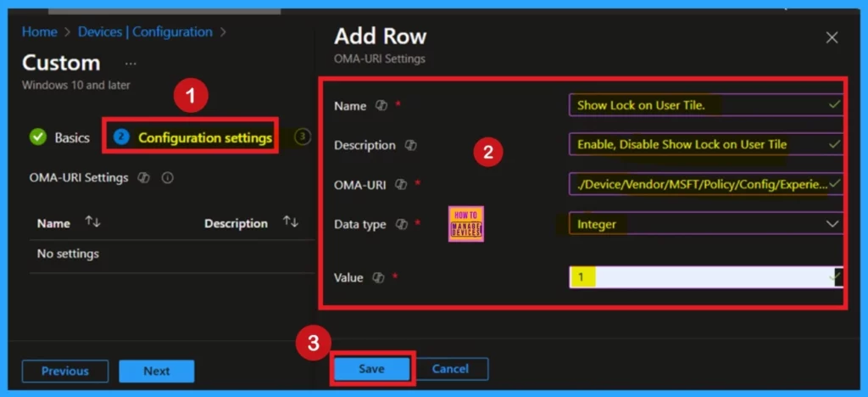868x397 pixels.
Task: Click the Data type Copilot icon
Action: [401, 224]
